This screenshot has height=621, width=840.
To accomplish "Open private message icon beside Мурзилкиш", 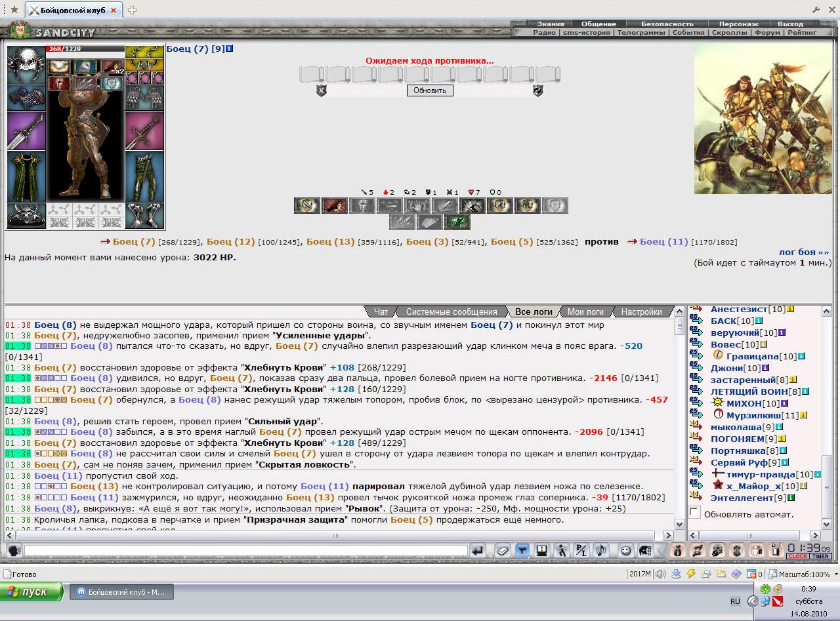I will click(x=696, y=415).
